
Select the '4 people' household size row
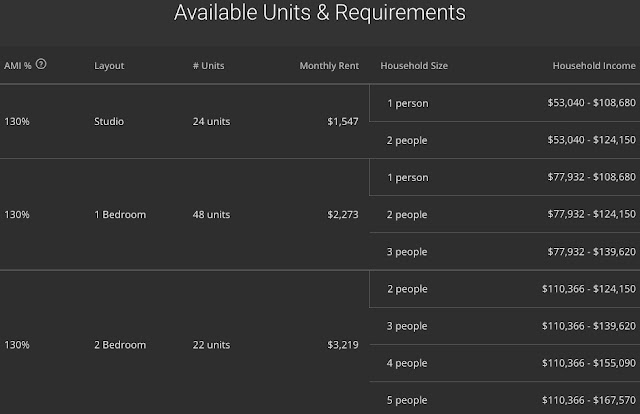pos(407,364)
